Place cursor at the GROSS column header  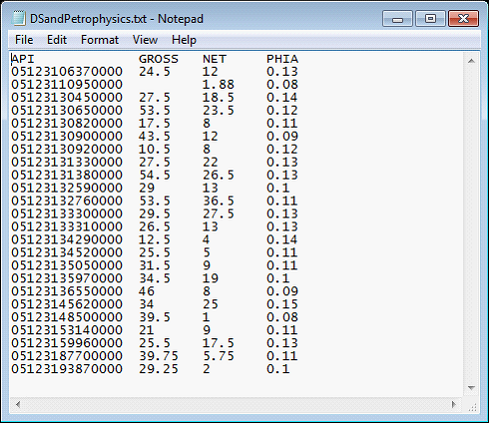[158, 59]
